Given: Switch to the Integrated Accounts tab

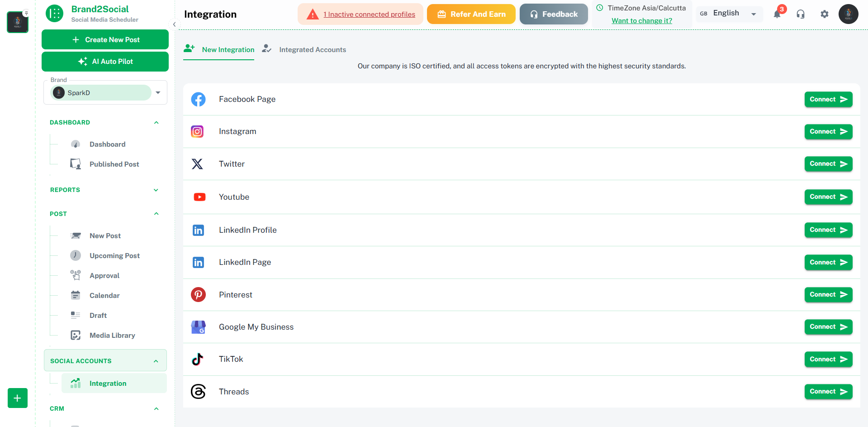Looking at the screenshot, I should click(x=312, y=49).
